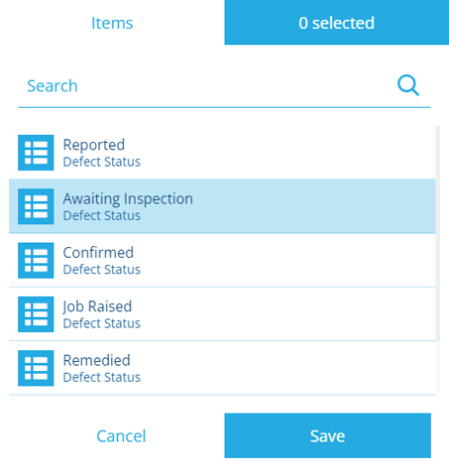
Task: Cancel the item selection dialog
Action: (x=121, y=435)
